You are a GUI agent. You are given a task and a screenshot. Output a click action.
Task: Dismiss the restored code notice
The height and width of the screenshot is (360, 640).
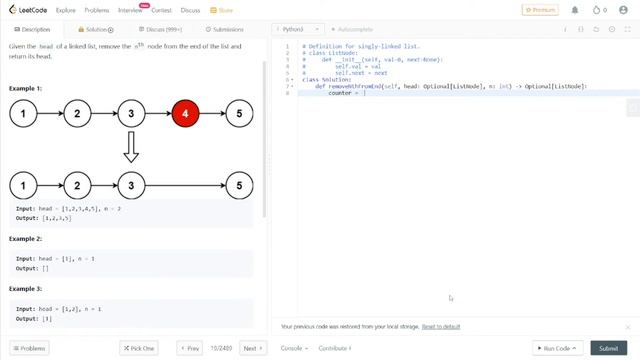click(x=628, y=327)
